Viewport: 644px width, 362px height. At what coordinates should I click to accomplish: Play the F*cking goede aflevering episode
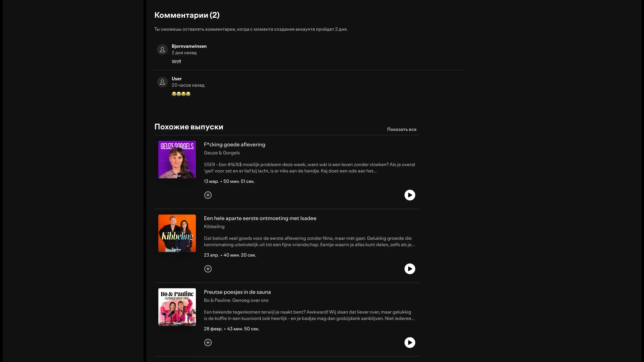(x=410, y=195)
